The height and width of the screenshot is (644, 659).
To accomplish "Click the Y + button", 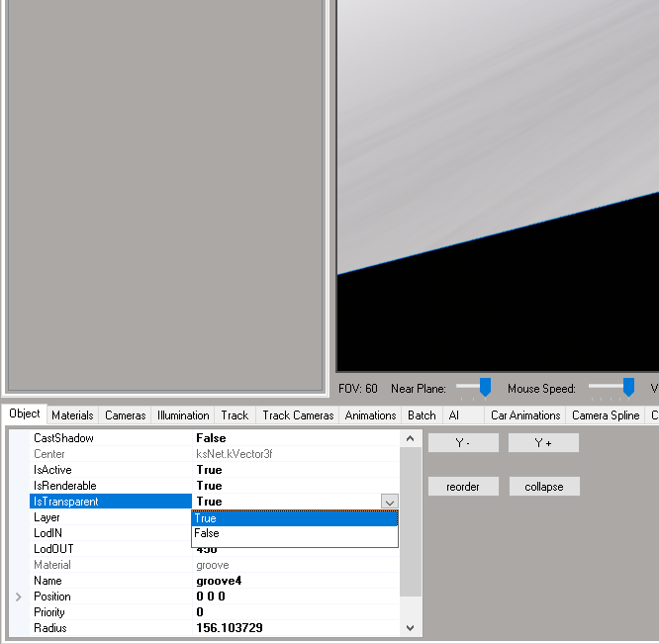I will click(543, 443).
